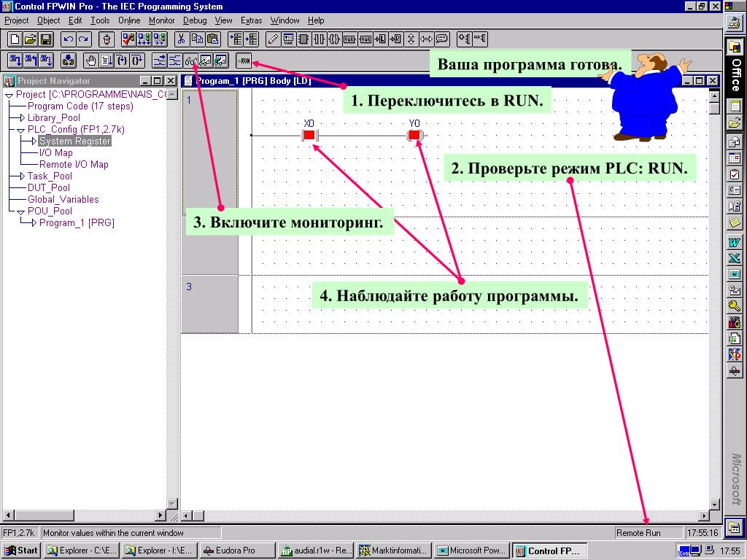Screen dimensions: 747x560
Task: Click network 3 row number in ladder editor
Action: [189, 287]
